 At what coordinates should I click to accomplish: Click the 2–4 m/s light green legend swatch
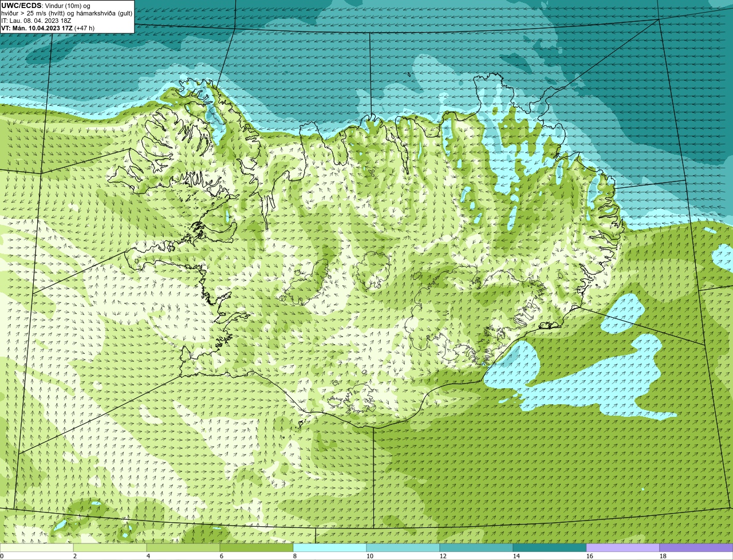(110, 547)
